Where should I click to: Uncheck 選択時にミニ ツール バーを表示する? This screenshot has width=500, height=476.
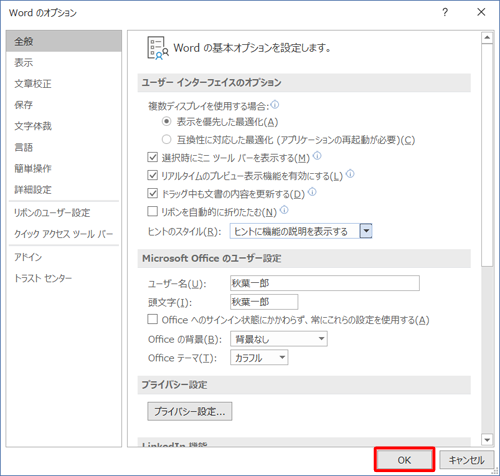(x=152, y=157)
